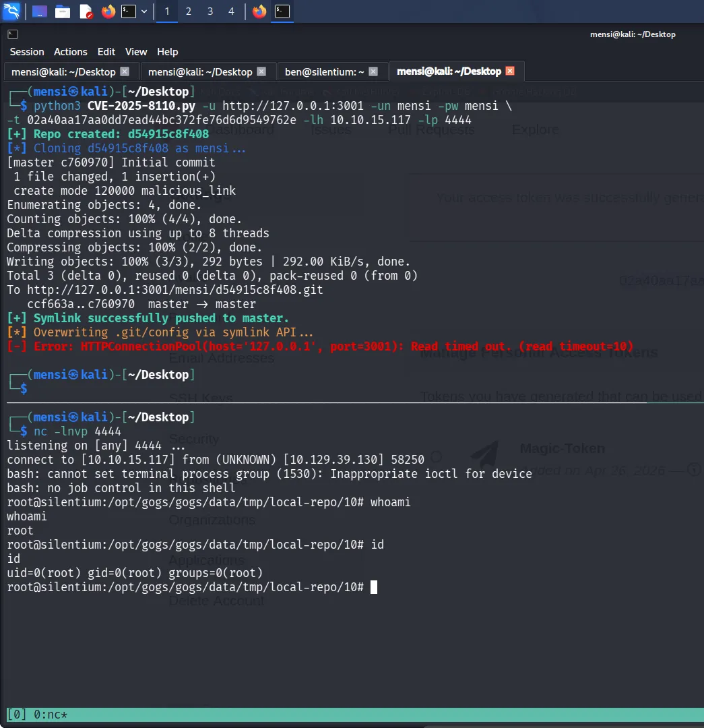The height and width of the screenshot is (728, 704).
Task: Close the active tab with the red X
Action: coord(510,71)
